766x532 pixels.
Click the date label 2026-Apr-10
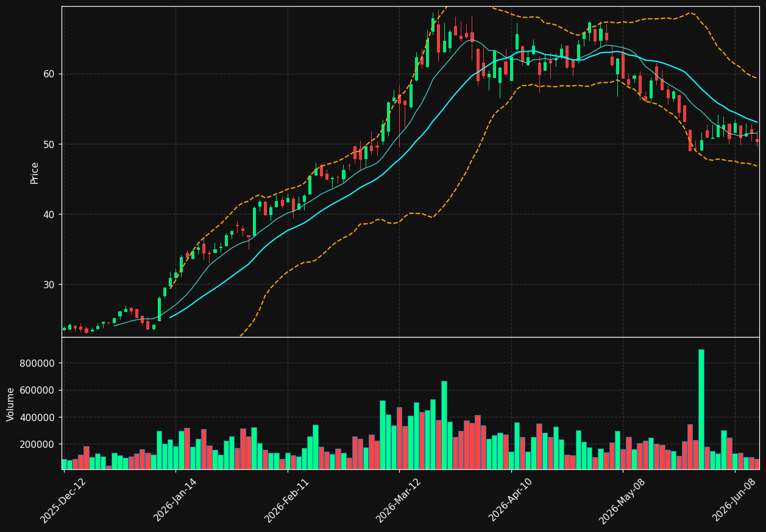tap(511, 500)
